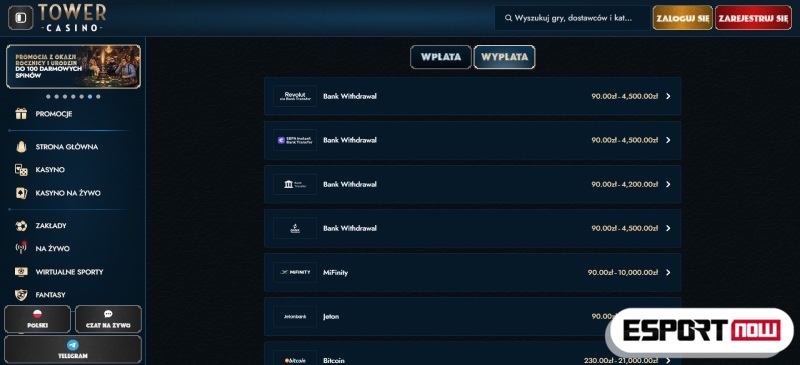Click the SEPA Instant Bank Transfer logo
This screenshot has height=365, width=800.
point(295,140)
